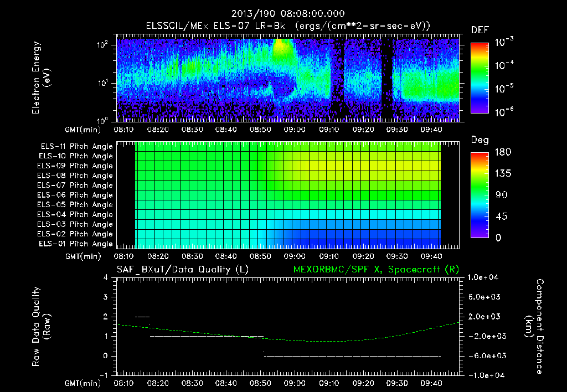567x392 pixels.
Task: Click the Deg pitch angle color bar
Action: tap(480, 195)
